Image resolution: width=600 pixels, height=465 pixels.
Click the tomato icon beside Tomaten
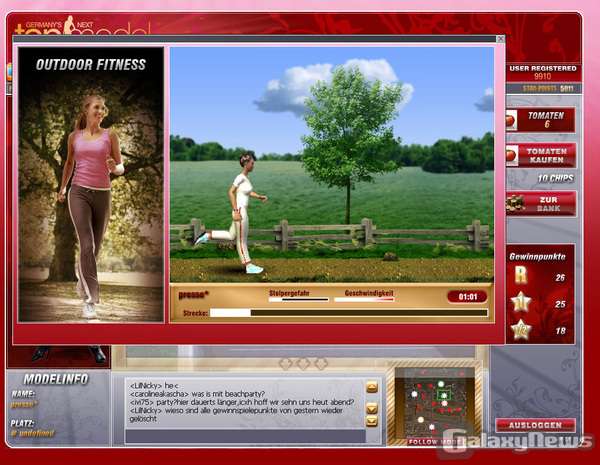point(511,120)
